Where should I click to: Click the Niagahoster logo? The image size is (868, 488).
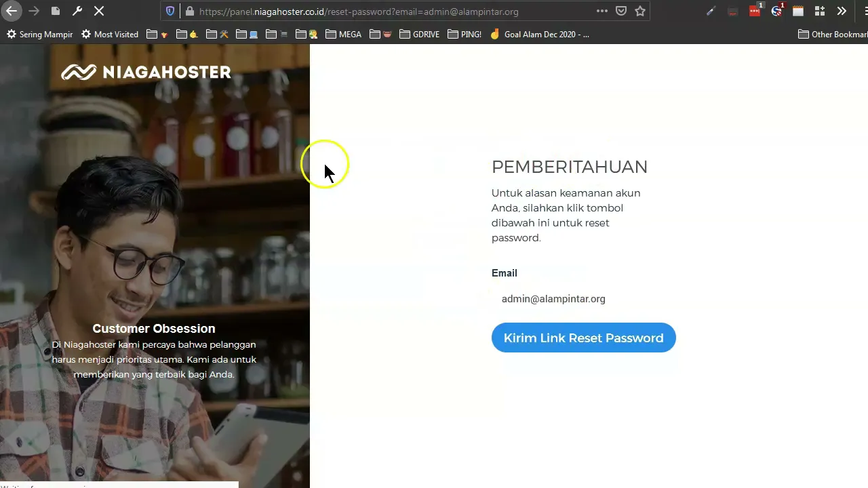146,72
